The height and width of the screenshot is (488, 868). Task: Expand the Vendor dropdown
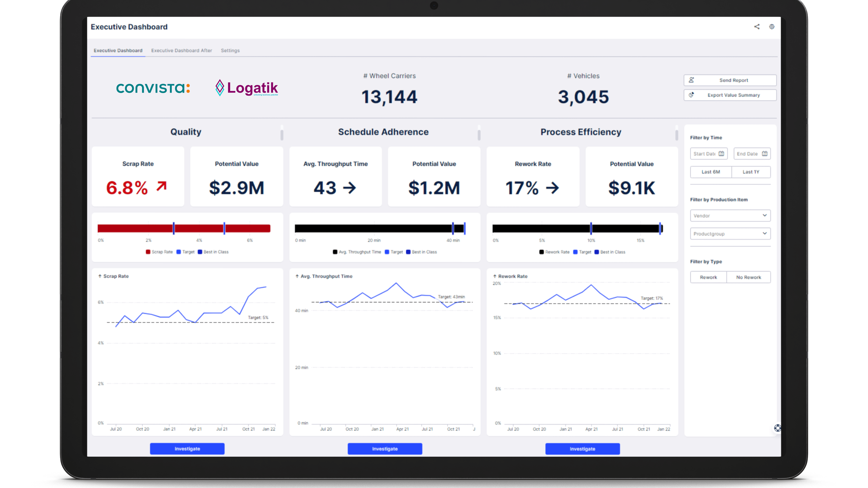coord(730,216)
